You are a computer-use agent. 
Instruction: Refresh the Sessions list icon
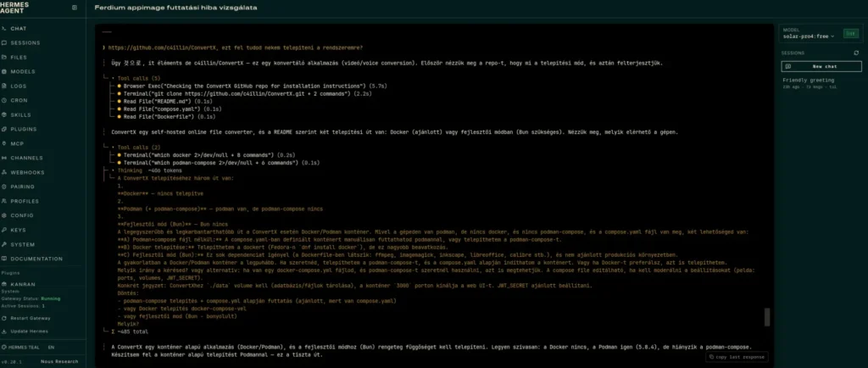tap(856, 53)
